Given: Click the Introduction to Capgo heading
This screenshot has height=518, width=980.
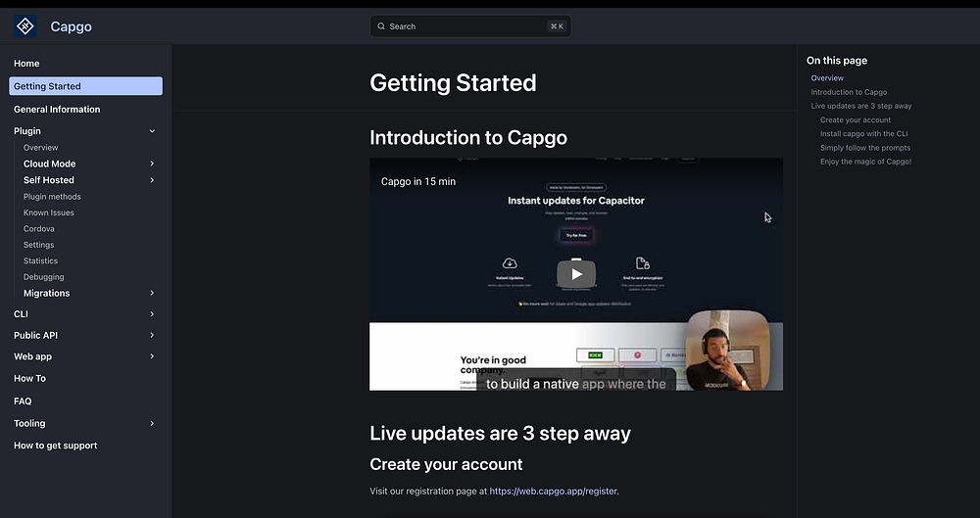Looking at the screenshot, I should 468,137.
